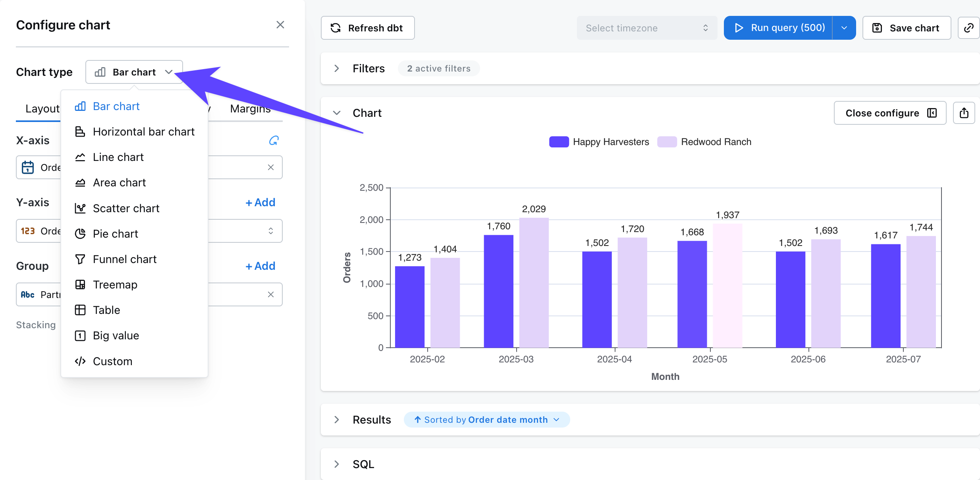The width and height of the screenshot is (980, 480).
Task: Open the Select timezone dropdown
Action: coord(646,28)
